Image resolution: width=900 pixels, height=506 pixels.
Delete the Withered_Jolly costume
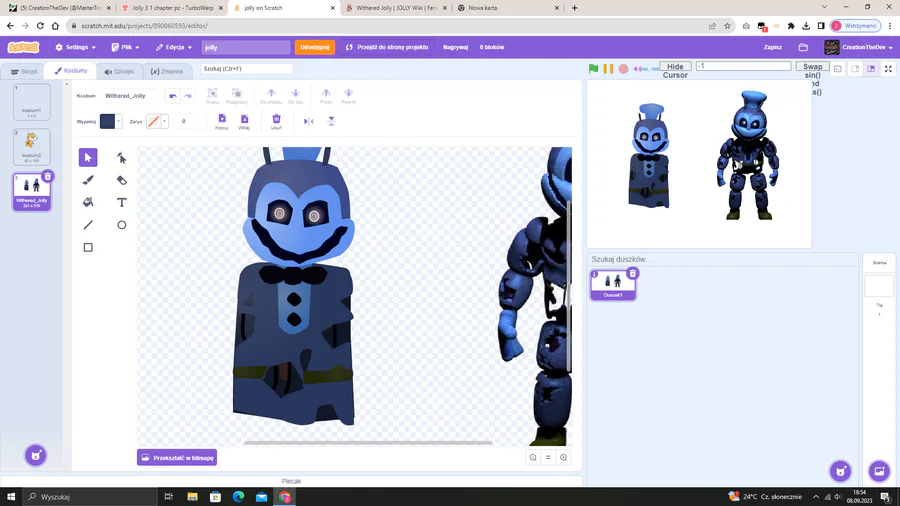48,176
